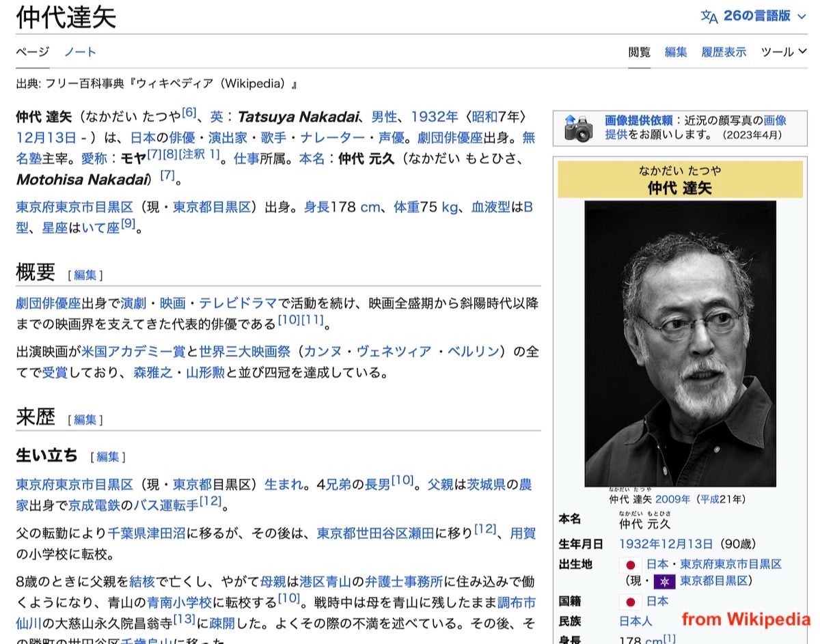Open the 茨城県 link
Viewport: 820px width, 644px height.
coord(487,485)
